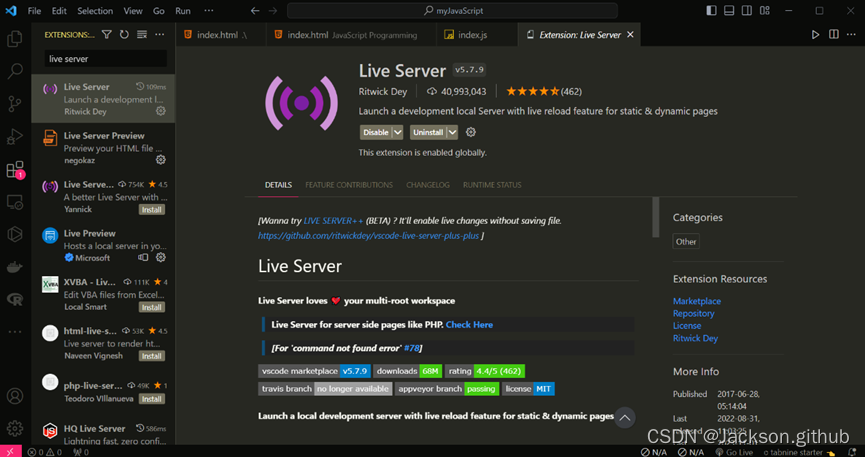Image resolution: width=865 pixels, height=457 pixels.
Task: Click the extension search input field
Action: (x=105, y=59)
